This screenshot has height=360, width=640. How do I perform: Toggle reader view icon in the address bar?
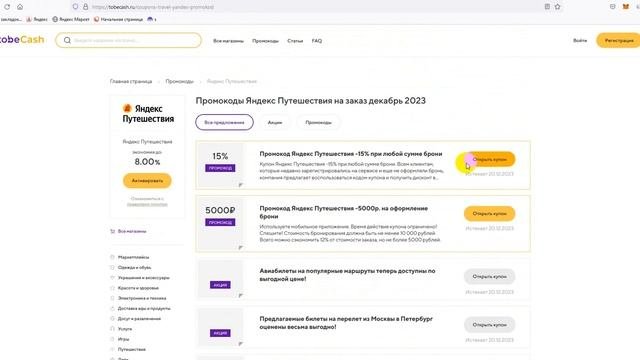[547, 7]
